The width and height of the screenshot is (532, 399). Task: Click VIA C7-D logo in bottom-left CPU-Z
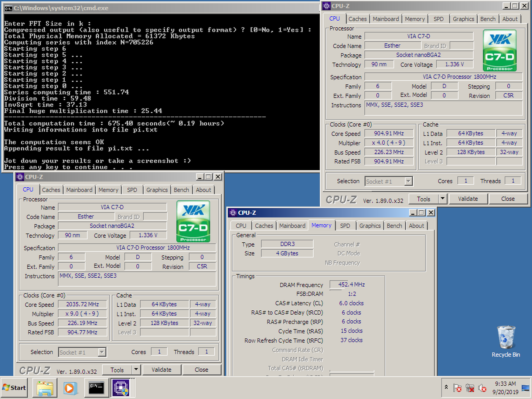click(x=193, y=221)
